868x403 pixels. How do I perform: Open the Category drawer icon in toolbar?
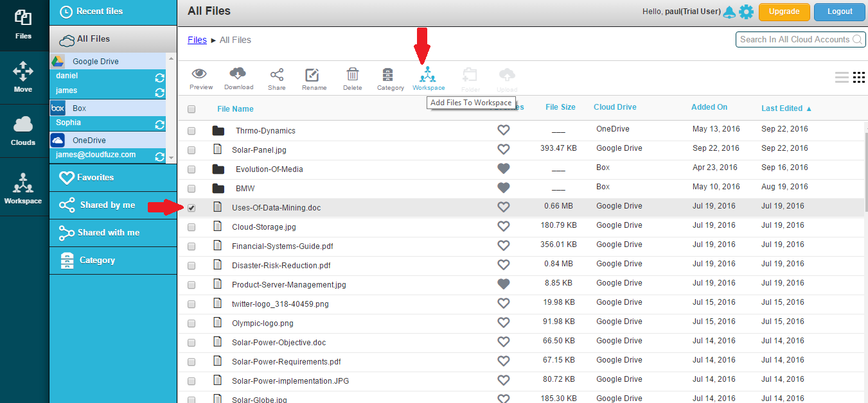[x=389, y=74]
